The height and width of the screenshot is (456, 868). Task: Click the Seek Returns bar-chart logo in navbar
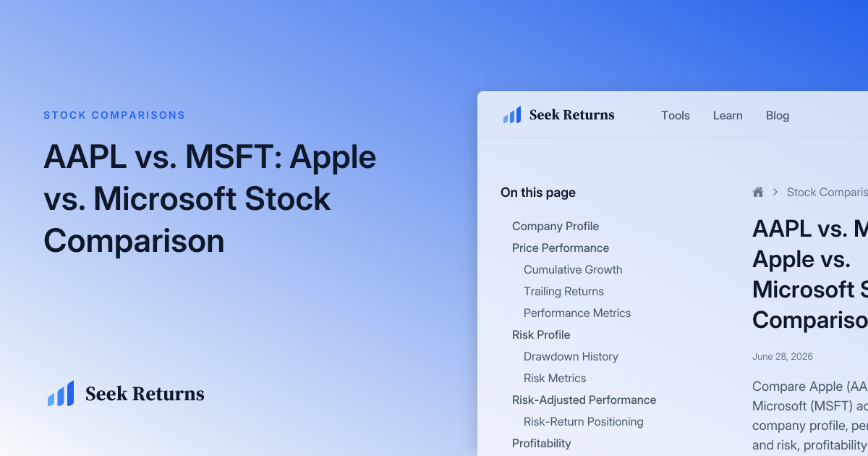512,115
